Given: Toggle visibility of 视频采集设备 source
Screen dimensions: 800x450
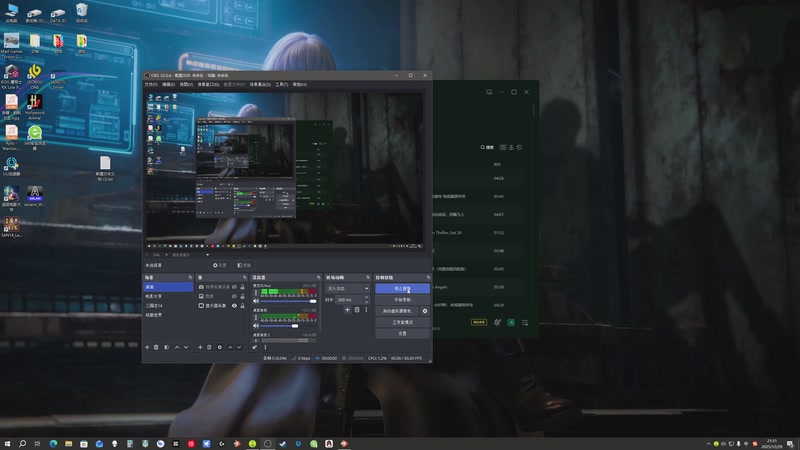Looking at the screenshot, I should 234,287.
